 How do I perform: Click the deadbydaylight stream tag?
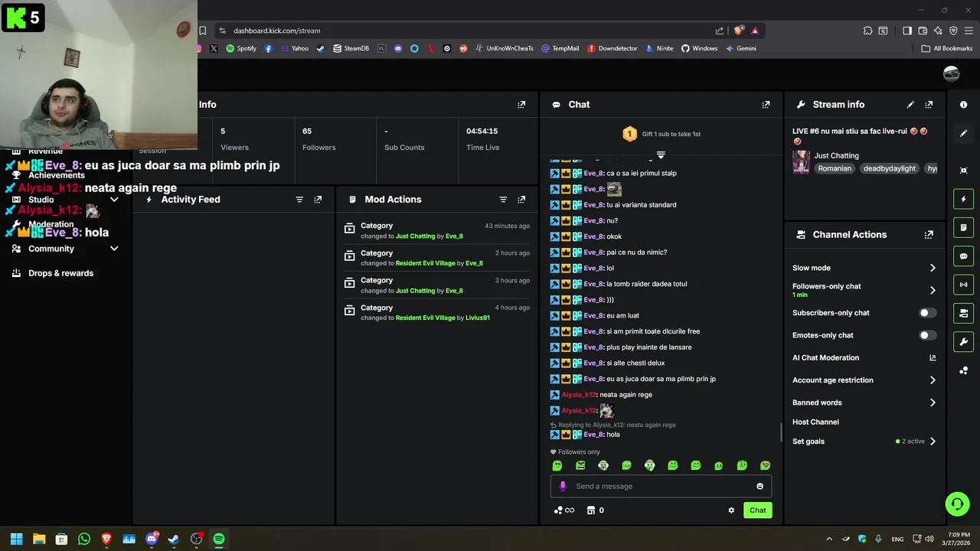tap(890, 168)
